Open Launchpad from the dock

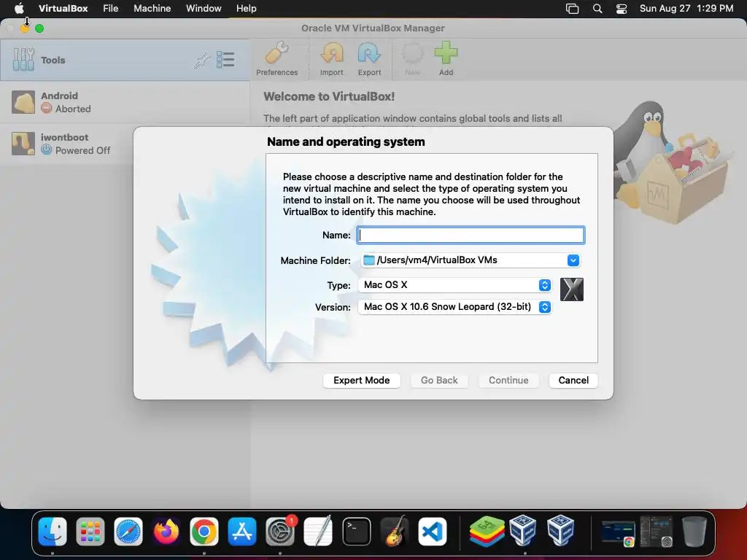[90, 532]
